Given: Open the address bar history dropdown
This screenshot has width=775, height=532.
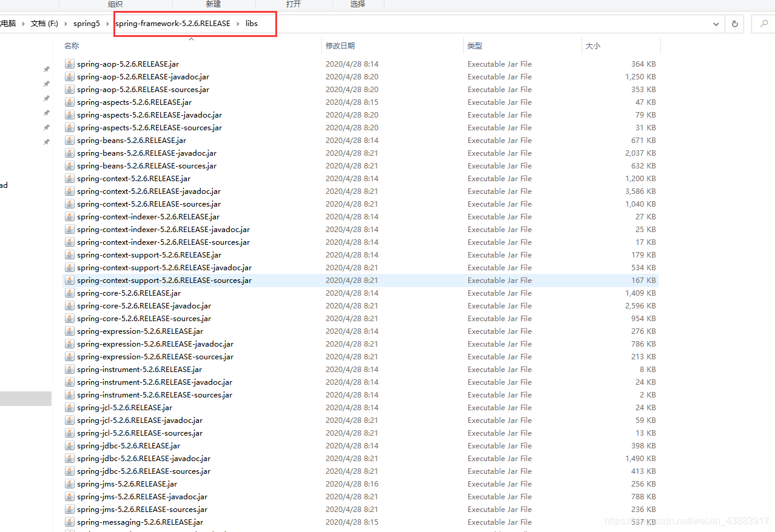Looking at the screenshot, I should (716, 24).
